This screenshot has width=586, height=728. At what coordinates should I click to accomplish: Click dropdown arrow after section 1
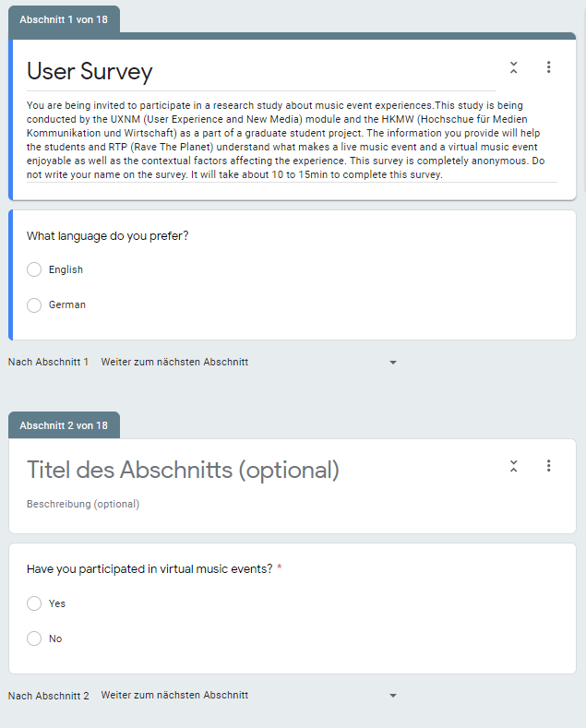click(393, 363)
